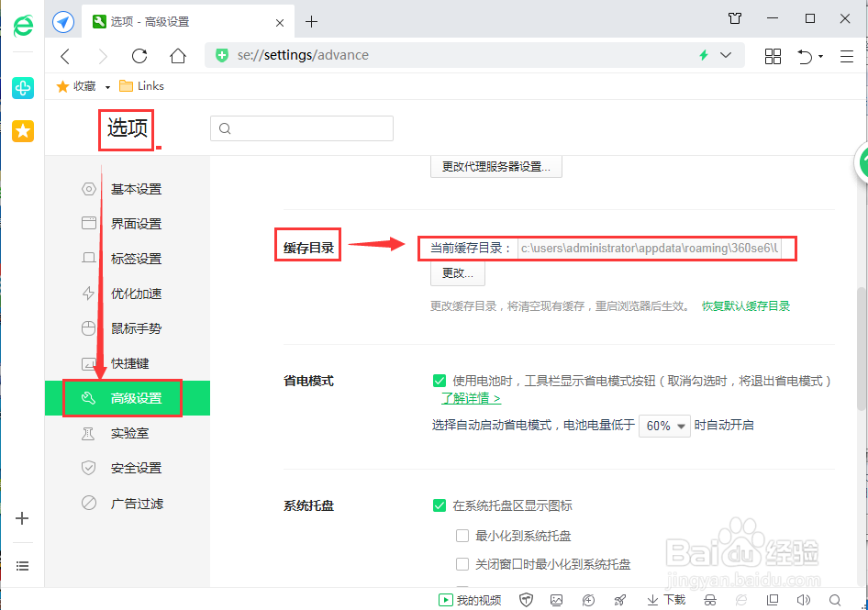This screenshot has width=868, height=610.
Task: Enable 关闭窗口时最小化到系统托盘 option
Action: 462,564
